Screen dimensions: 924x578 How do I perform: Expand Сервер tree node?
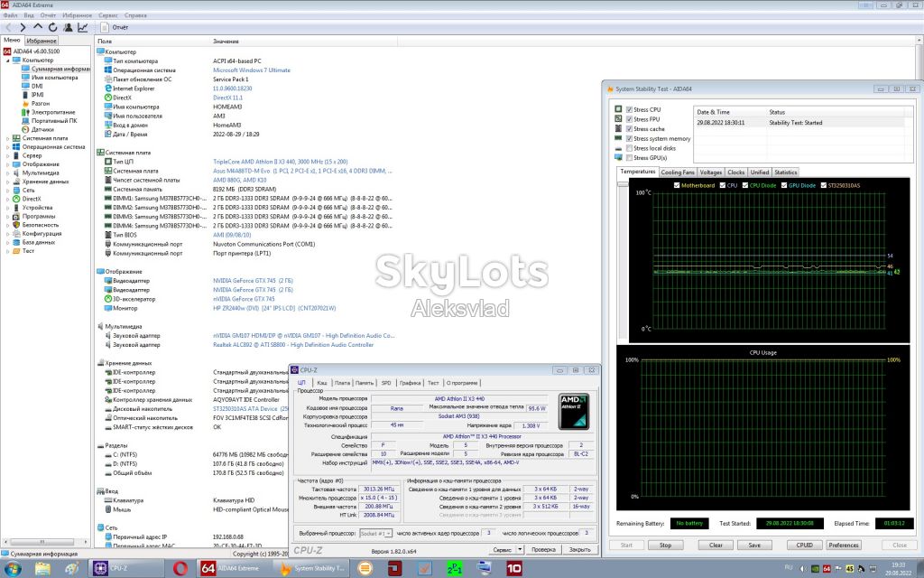pyautogui.click(x=7, y=155)
